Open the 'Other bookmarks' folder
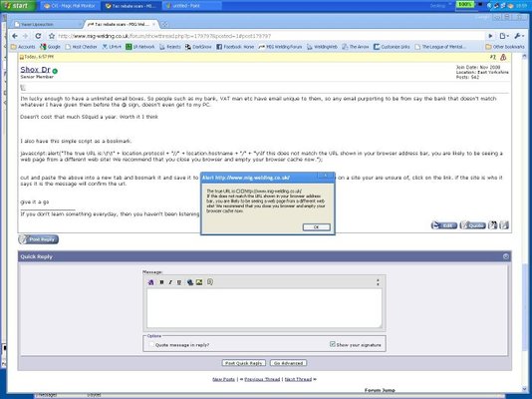Screen dimensions: 532x399 [505, 47]
